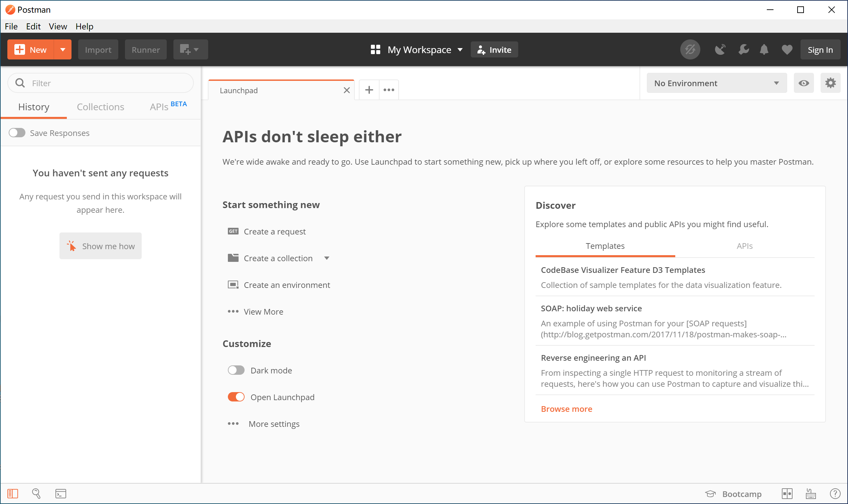Expand the Create a collection dropdown arrow
Viewport: 848px width, 504px height.
(x=326, y=258)
